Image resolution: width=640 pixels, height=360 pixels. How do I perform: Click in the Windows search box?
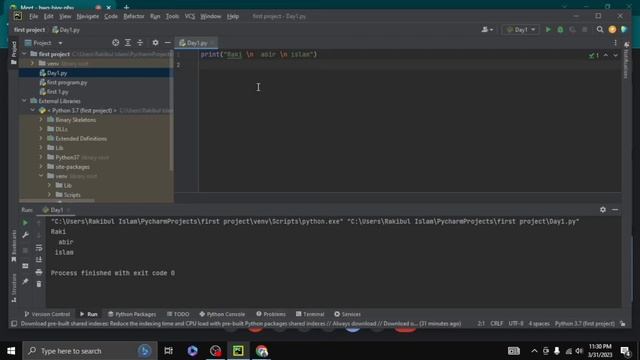coord(90,351)
